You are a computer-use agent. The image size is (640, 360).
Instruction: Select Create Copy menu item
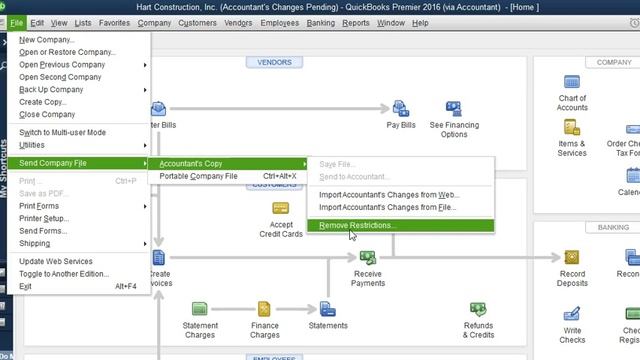pyautogui.click(x=79, y=102)
